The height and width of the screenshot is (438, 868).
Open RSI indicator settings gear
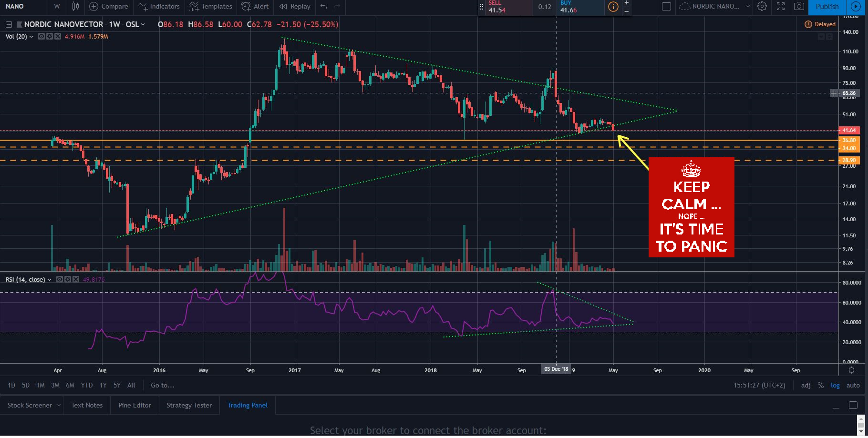[x=68, y=280]
